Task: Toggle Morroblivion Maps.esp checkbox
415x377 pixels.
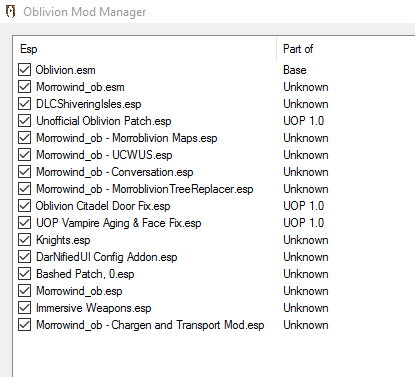Action: (24, 138)
